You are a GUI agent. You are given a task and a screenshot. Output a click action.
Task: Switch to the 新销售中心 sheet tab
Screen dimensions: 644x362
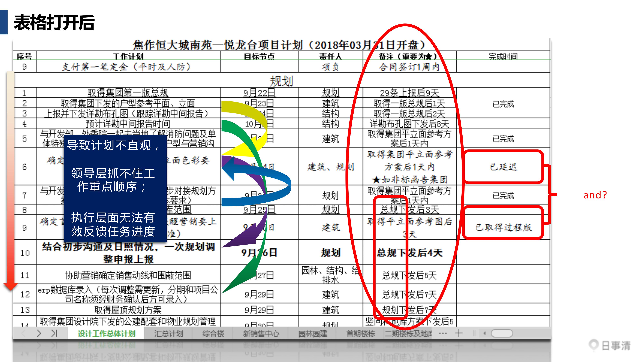tap(261, 334)
